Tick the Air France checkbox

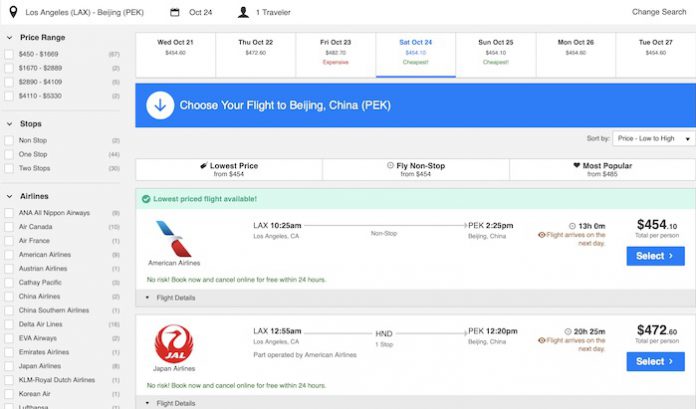[8, 241]
